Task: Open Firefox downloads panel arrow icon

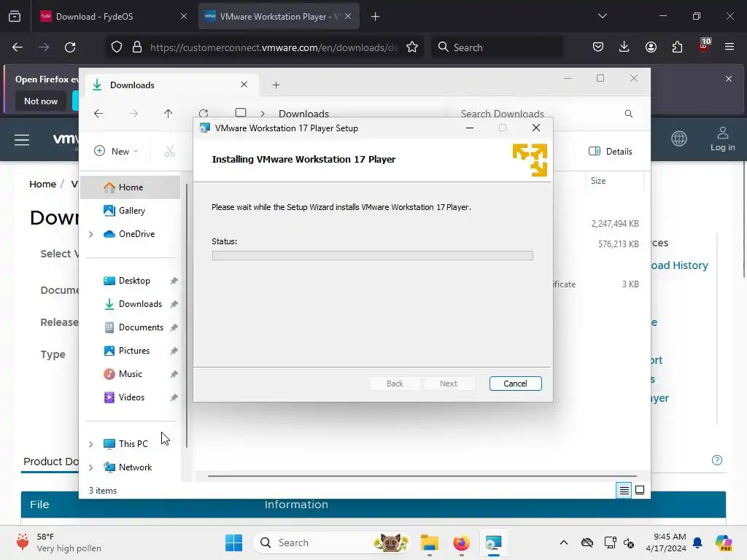Action: pos(624,47)
